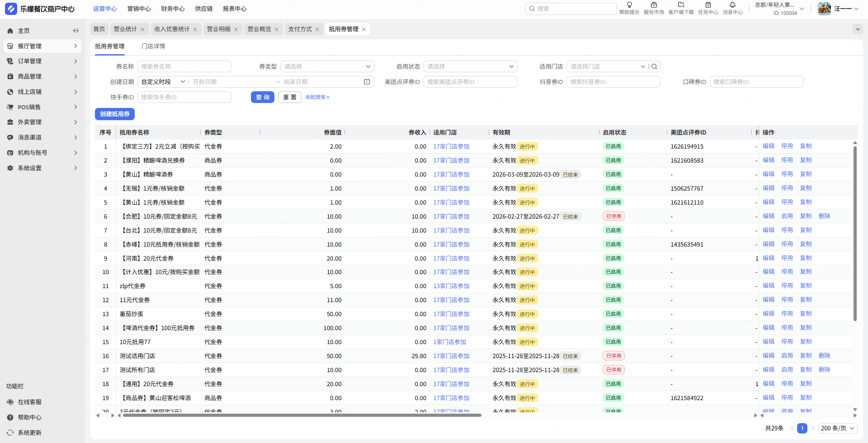Click the 查询 search button
Screen dimensions: 868x443
262,97
